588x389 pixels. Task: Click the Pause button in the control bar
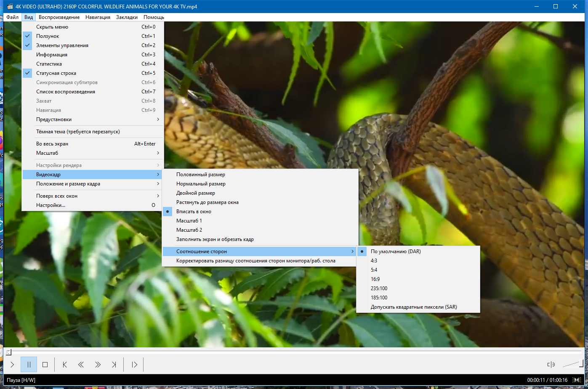pos(29,365)
